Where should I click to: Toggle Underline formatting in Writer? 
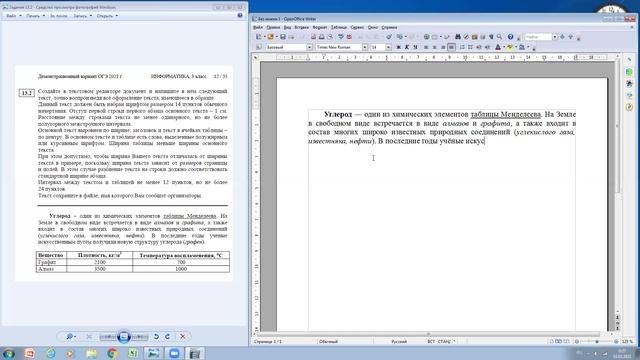click(x=415, y=47)
